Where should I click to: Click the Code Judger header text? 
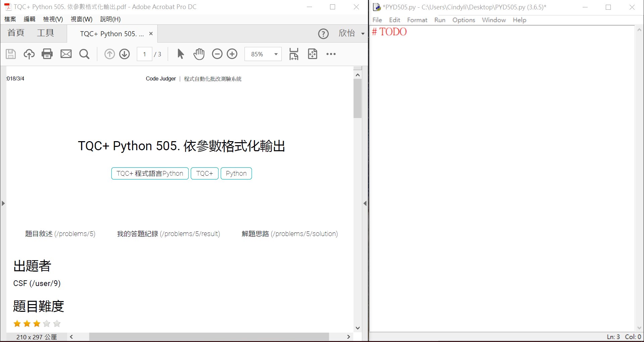[x=161, y=78]
